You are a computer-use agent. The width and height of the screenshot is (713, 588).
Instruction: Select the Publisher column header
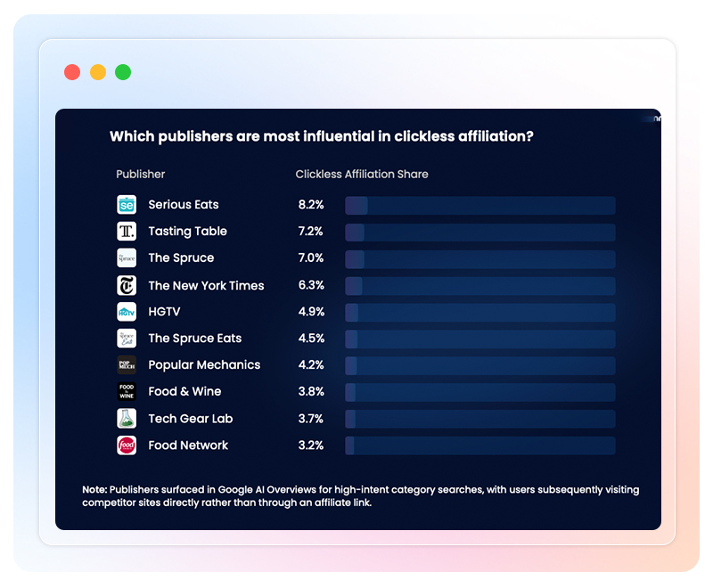click(140, 175)
